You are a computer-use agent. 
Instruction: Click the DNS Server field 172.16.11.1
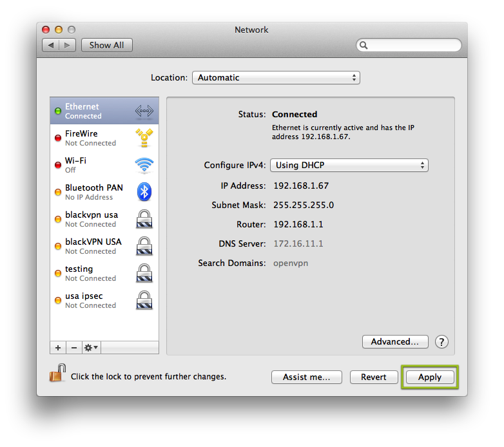[x=298, y=243]
